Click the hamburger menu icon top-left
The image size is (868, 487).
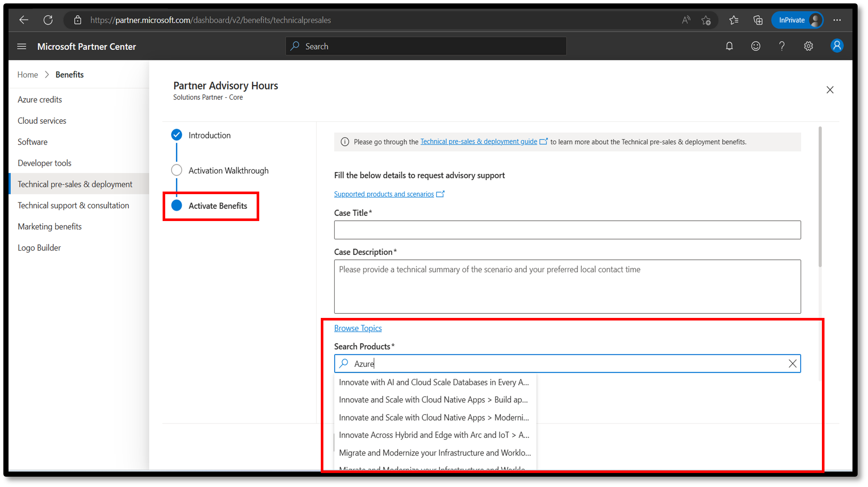pos(21,46)
